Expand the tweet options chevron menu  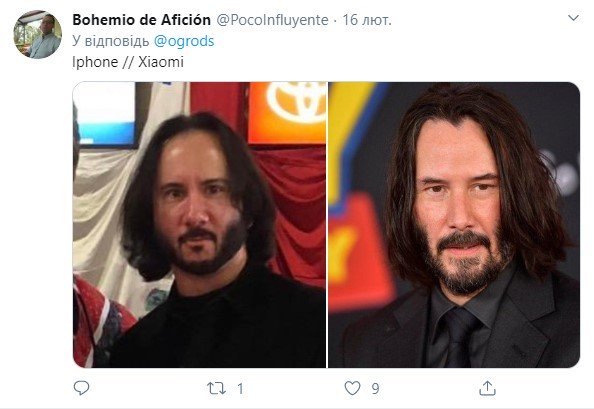[x=574, y=18]
